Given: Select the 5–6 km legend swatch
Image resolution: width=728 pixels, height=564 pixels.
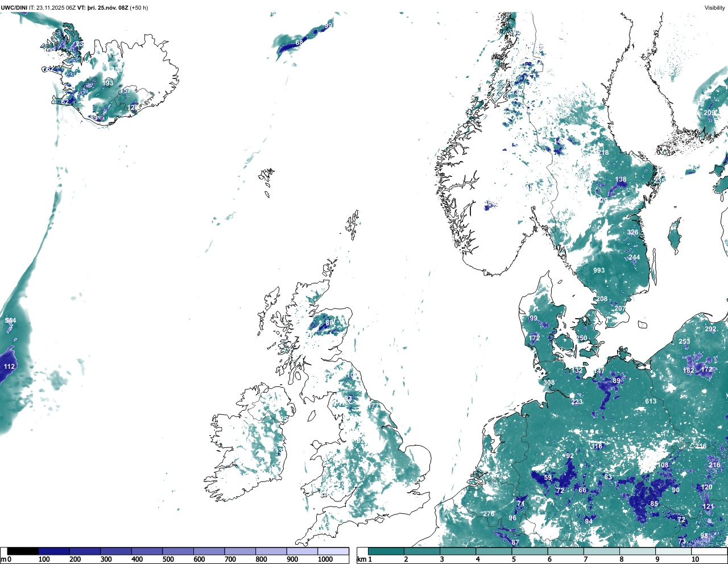Looking at the screenshot, I should point(530,551).
